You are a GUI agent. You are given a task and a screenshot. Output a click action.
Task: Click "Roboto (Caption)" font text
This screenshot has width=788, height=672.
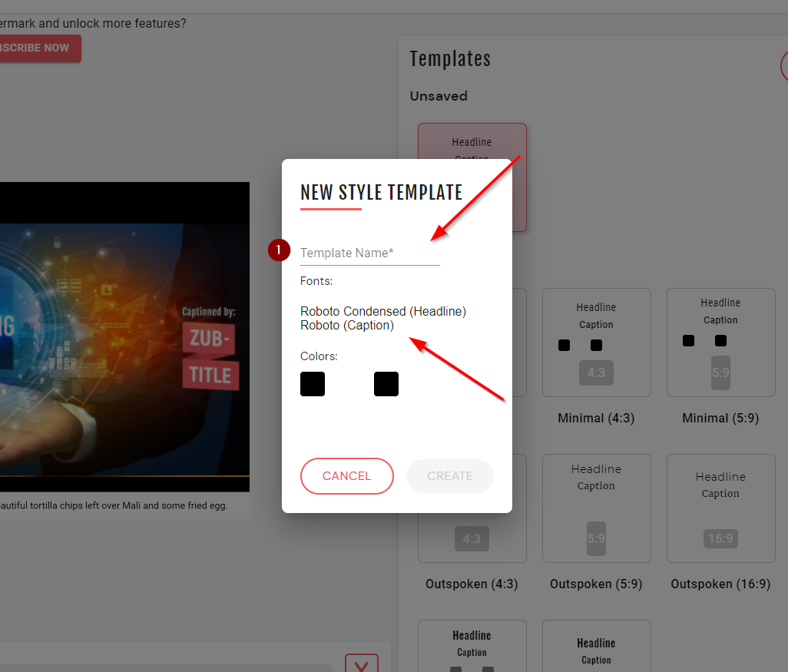(347, 325)
